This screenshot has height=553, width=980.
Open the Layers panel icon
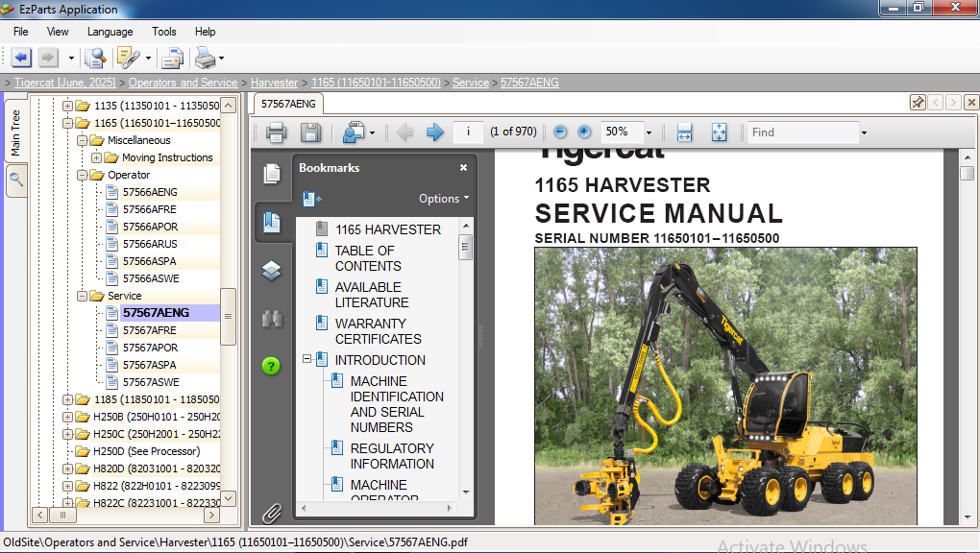point(272,271)
